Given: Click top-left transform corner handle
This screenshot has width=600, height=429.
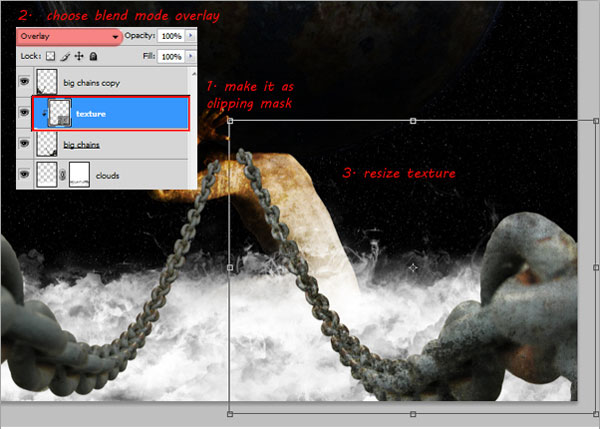Looking at the screenshot, I should [x=230, y=121].
